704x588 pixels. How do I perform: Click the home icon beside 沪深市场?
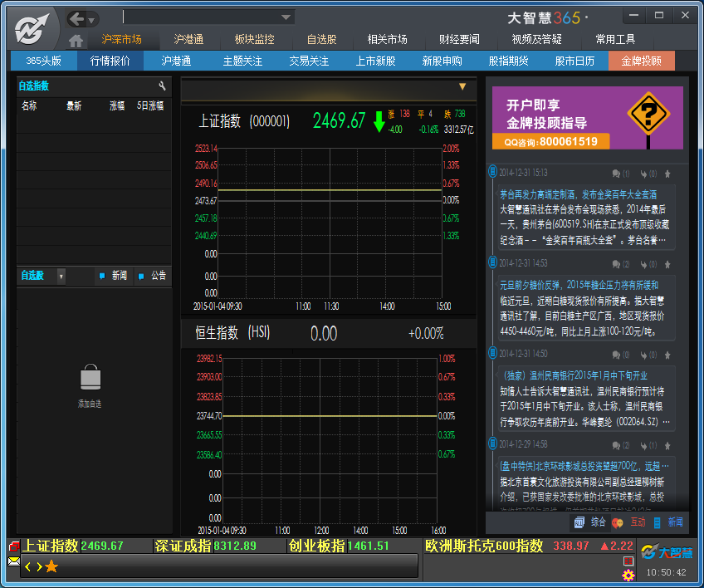pyautogui.click(x=76, y=40)
